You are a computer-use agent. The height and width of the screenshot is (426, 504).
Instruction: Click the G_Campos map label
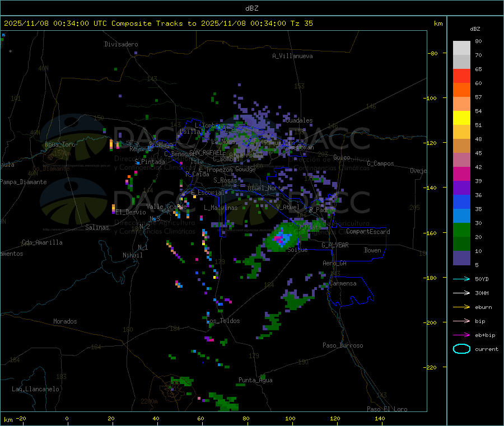click(380, 163)
